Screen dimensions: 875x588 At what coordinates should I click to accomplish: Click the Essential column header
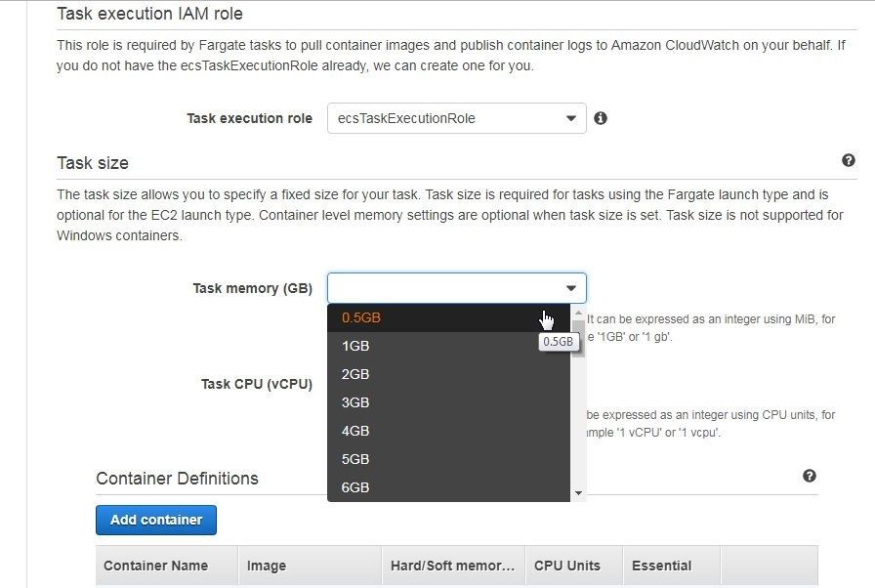(x=661, y=566)
